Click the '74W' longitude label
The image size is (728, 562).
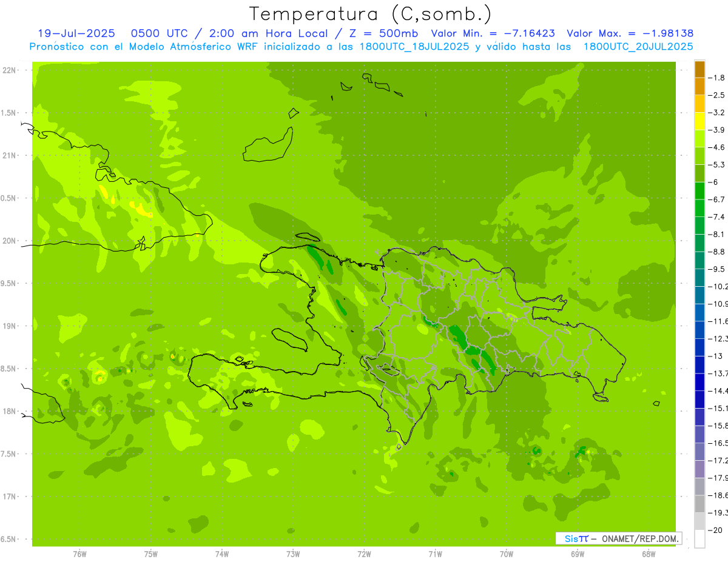coord(222,554)
